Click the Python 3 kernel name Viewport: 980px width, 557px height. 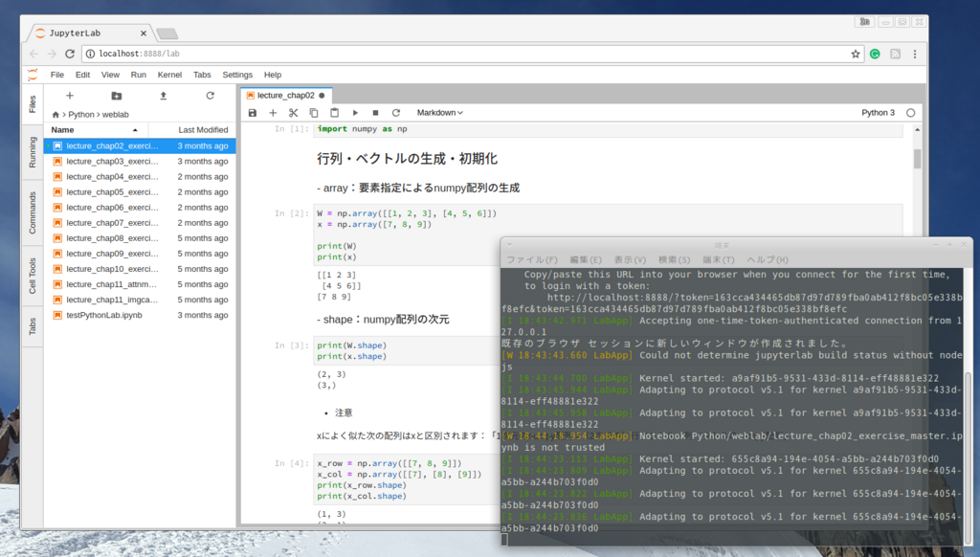[879, 113]
